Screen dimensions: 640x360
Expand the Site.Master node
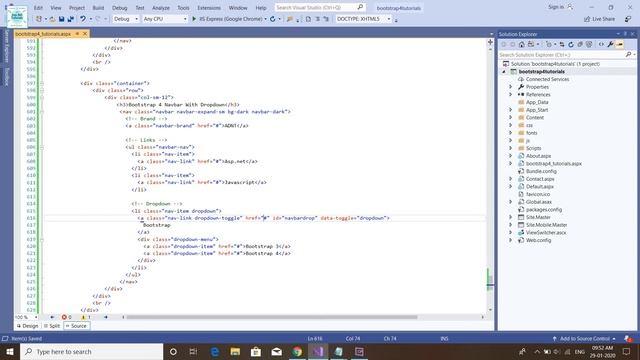(510, 217)
